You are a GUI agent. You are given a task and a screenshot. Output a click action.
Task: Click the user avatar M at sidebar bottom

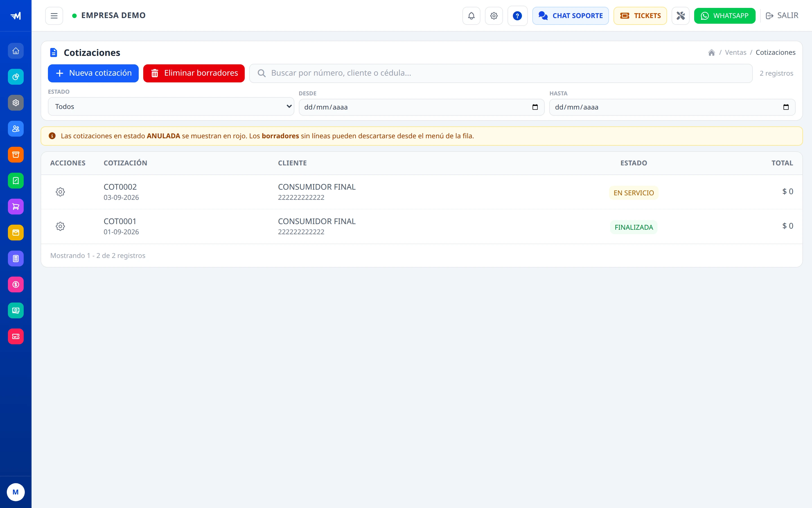(16, 492)
